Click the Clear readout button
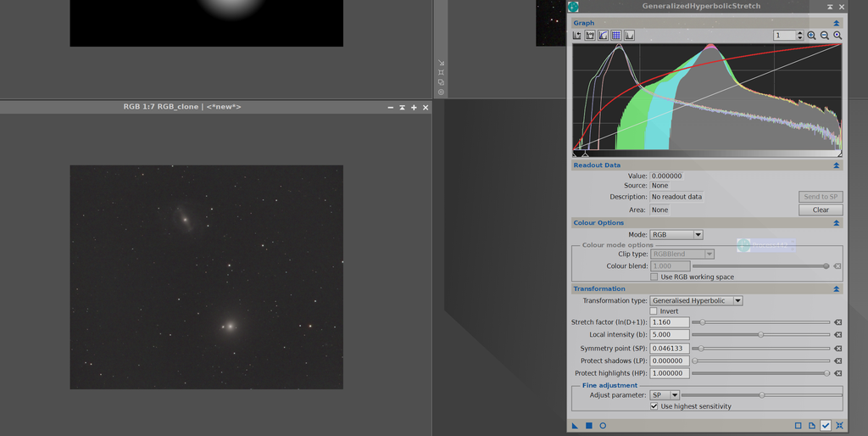This screenshot has height=436, width=868. point(821,210)
